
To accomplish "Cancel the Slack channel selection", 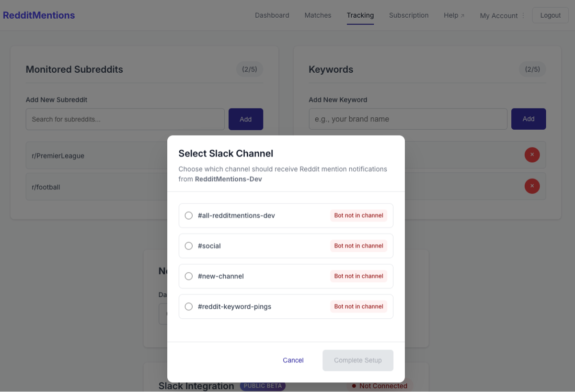I will [x=293, y=360].
